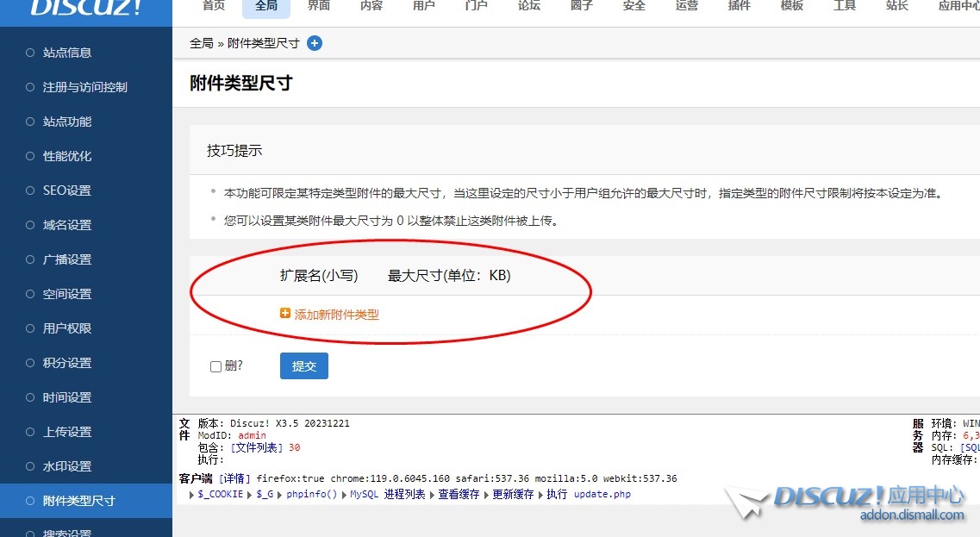The width and height of the screenshot is (980, 537).
Task: Submit the form with 提交 button
Action: (x=303, y=365)
